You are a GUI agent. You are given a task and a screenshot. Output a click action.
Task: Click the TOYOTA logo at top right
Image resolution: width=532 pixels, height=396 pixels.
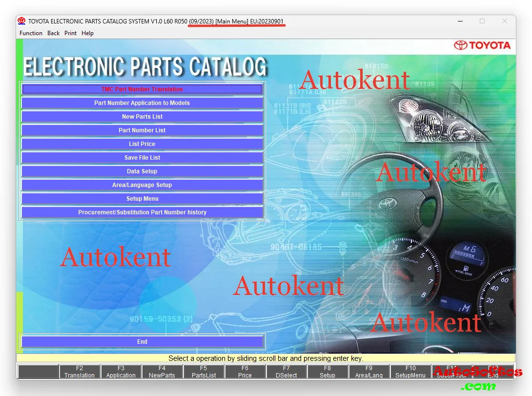(x=482, y=45)
